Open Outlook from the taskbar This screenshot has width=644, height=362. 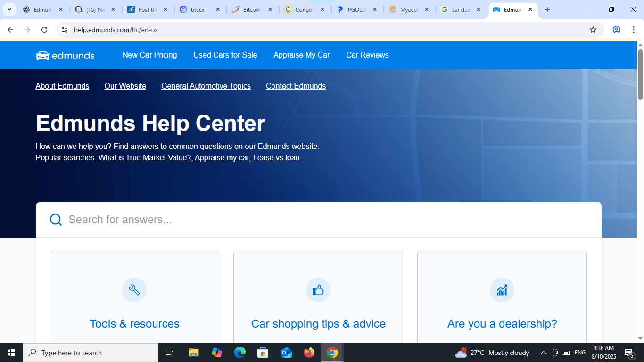(x=286, y=353)
